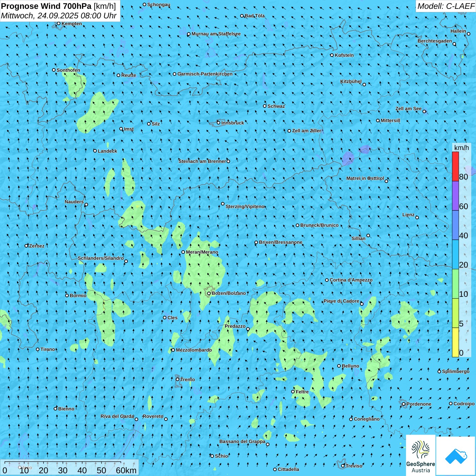Select the purple 60–80 legend segment
This screenshot has width=476, height=476.
click(455, 196)
